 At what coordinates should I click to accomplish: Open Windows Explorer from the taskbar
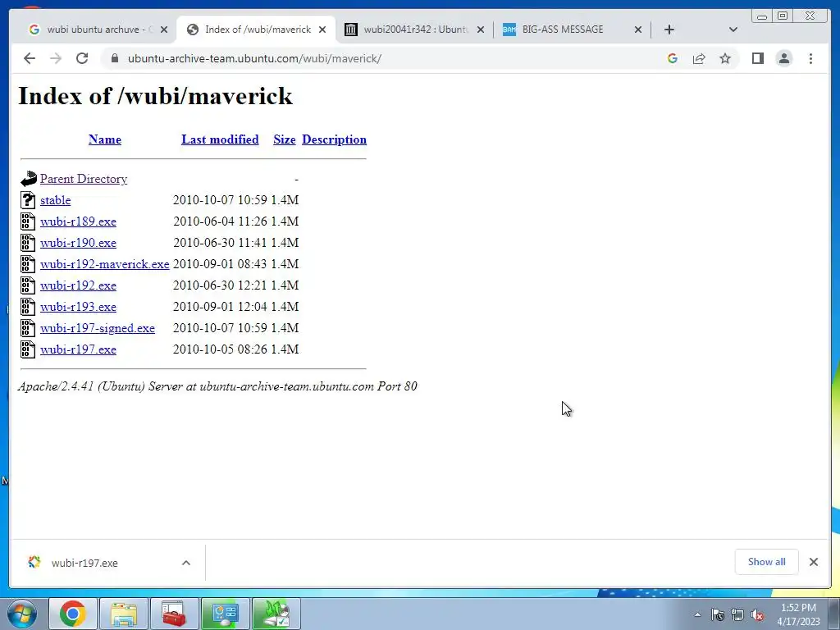[x=124, y=614]
